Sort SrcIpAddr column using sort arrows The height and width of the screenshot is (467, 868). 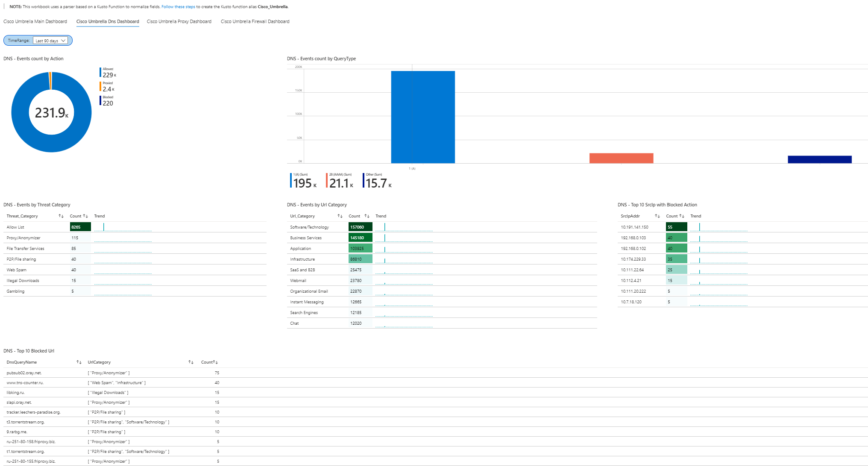(657, 216)
